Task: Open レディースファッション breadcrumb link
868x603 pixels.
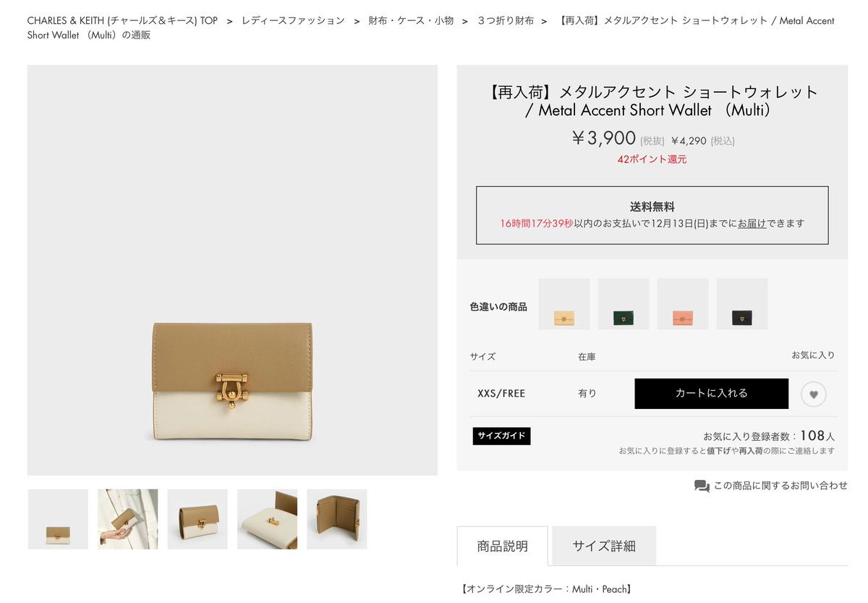Action: pyautogui.click(x=293, y=20)
